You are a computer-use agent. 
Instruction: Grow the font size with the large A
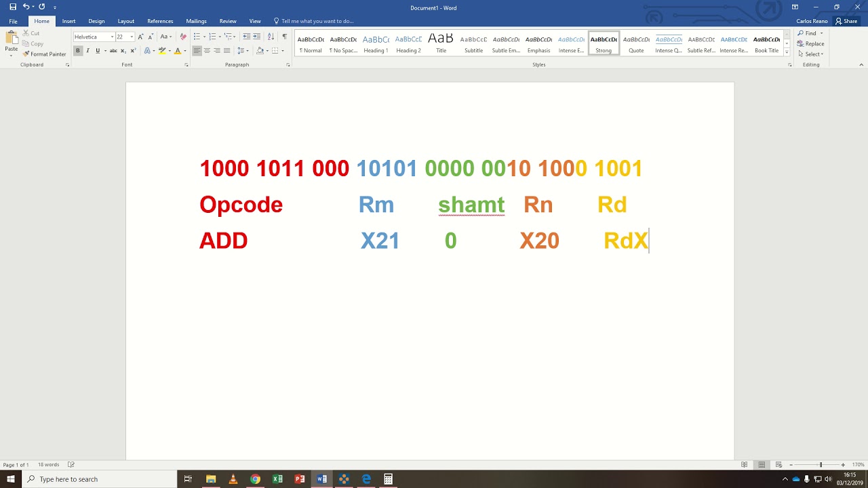pyautogui.click(x=140, y=37)
